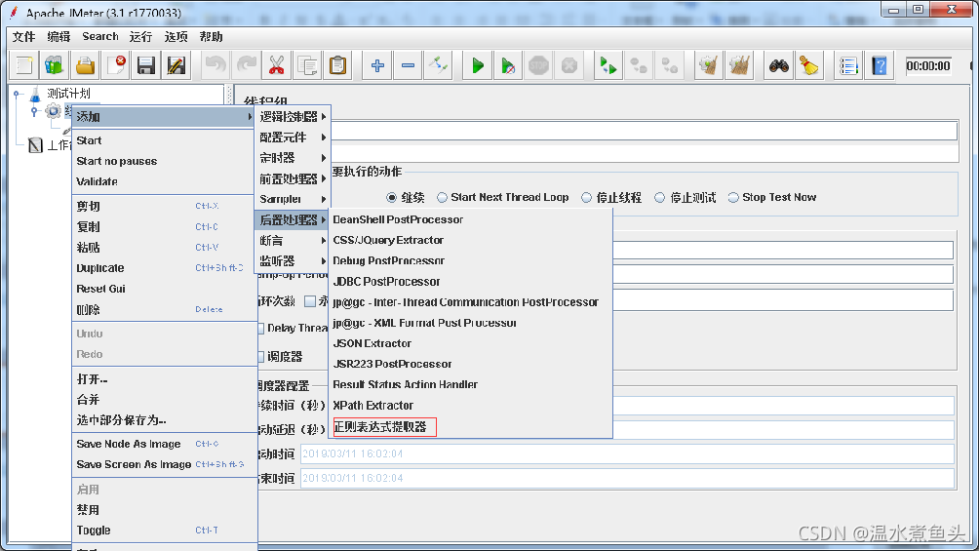Choose CSS/JQuery Extractor entry
Viewport: 980px width, 551px height.
pyautogui.click(x=471, y=241)
